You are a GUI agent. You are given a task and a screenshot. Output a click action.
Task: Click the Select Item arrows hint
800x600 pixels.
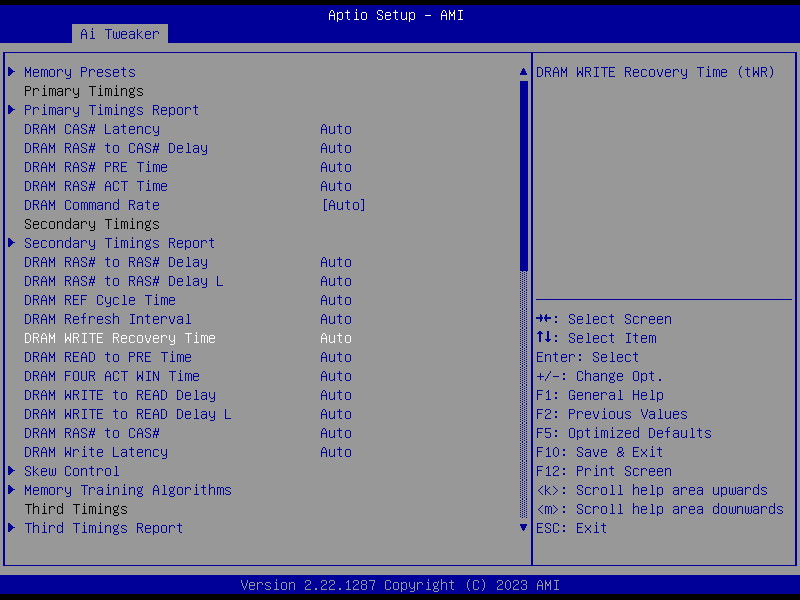596,338
